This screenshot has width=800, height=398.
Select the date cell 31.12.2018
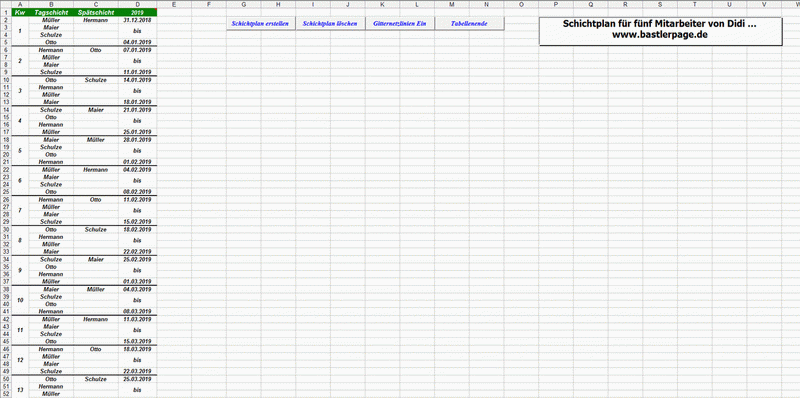coord(137,20)
